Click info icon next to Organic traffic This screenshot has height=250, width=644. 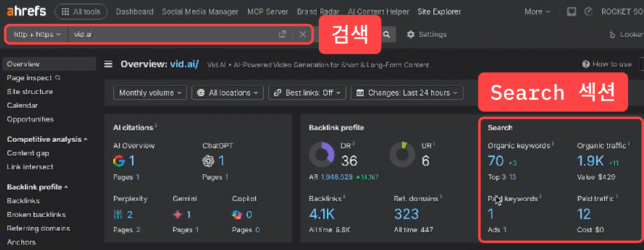click(x=629, y=144)
